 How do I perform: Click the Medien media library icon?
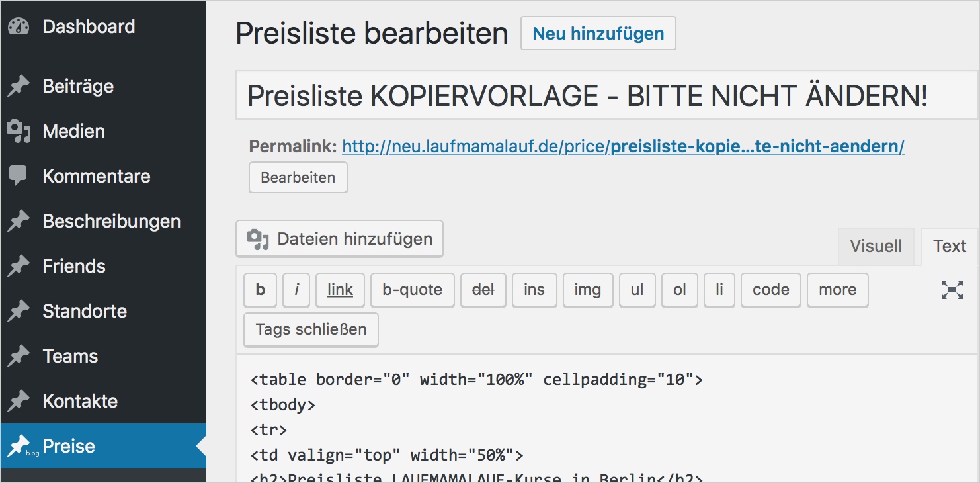[19, 131]
